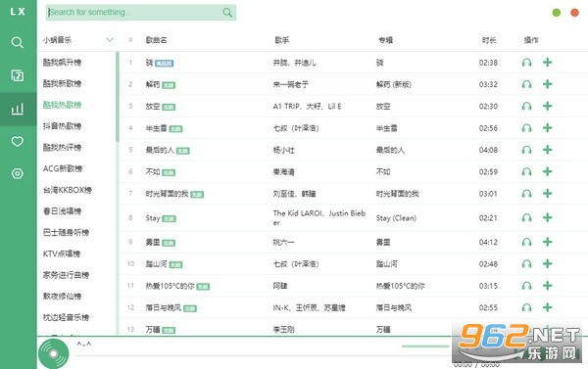The width and height of the screenshot is (588, 369).
Task: Play song 10 踏山河 with headphone icon
Action: [x=526, y=264]
